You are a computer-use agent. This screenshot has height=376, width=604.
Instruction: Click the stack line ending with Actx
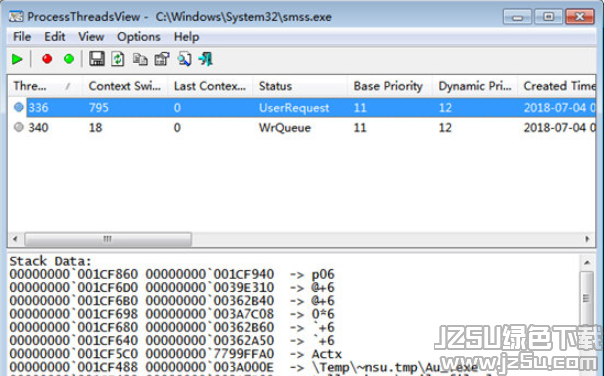click(175, 354)
